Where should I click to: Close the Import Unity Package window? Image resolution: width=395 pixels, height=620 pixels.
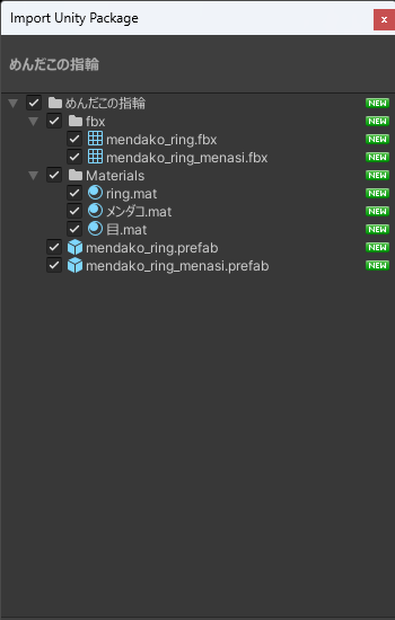tap(384, 19)
